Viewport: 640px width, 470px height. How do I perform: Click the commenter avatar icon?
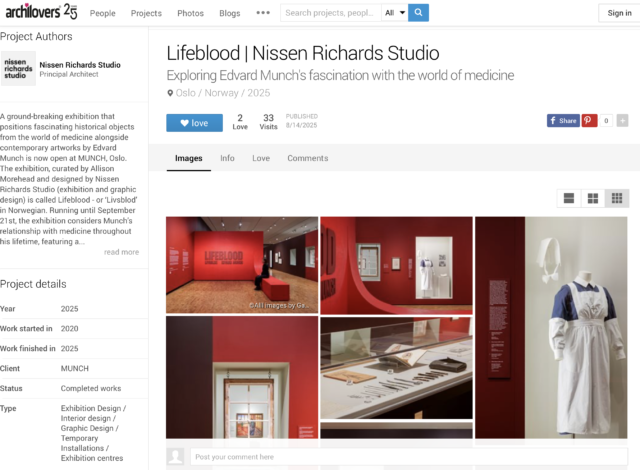(176, 456)
